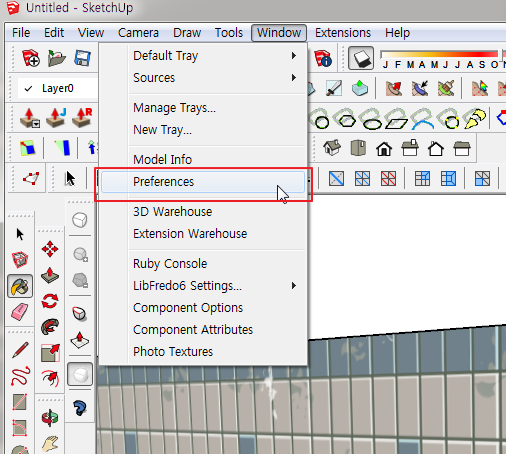506x454 pixels.
Task: Select the arrow Select tool in left toolbar
Action: tap(20, 234)
